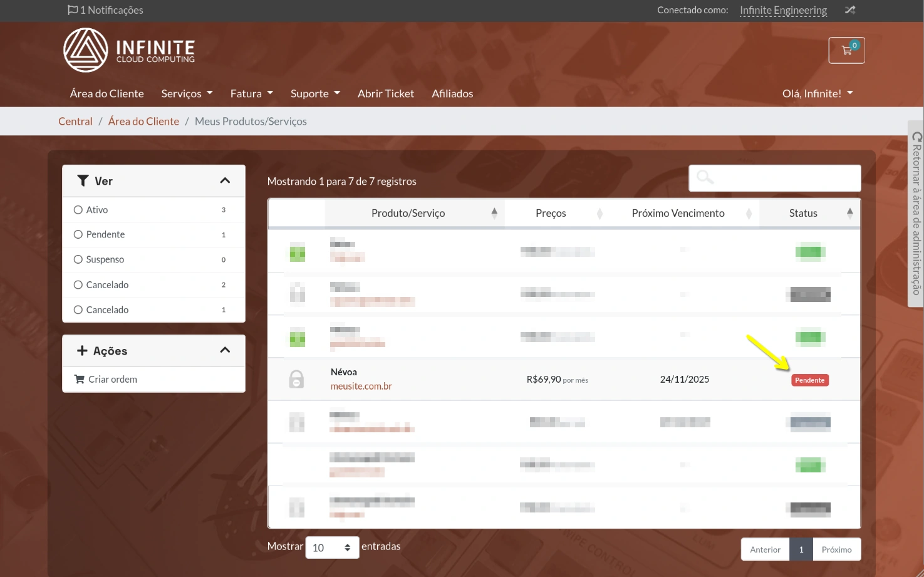Collapse the Ver filter panel
Screen dimensions: 924x577
coord(225,181)
